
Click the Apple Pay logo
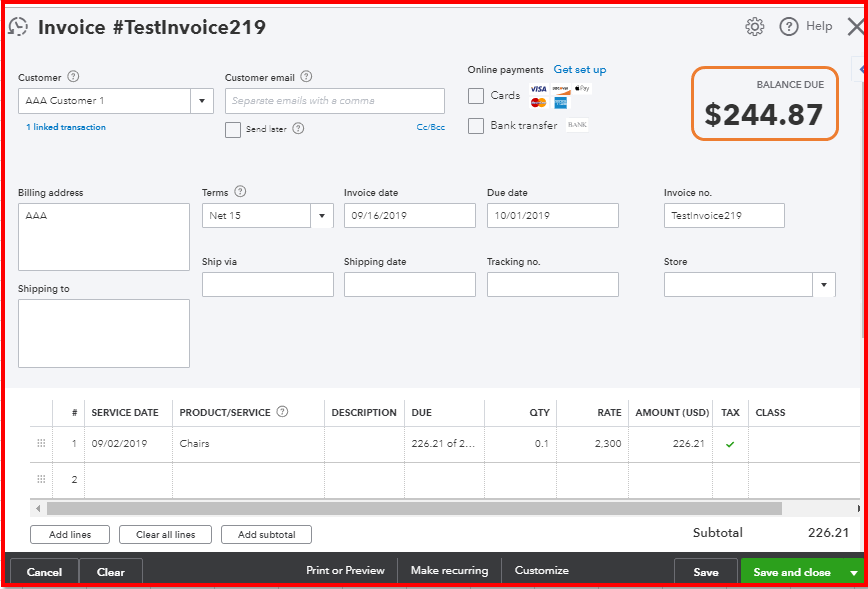tap(582, 89)
